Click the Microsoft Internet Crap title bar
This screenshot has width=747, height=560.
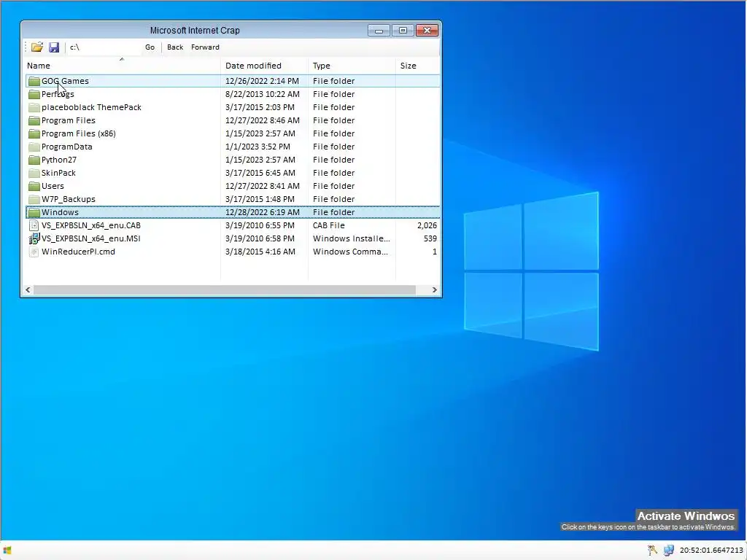click(x=194, y=31)
